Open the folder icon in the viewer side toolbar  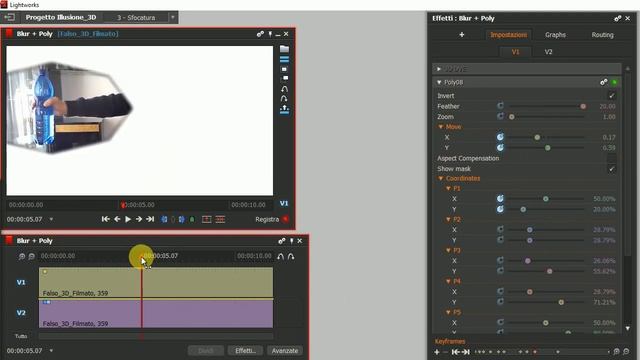click(x=284, y=49)
